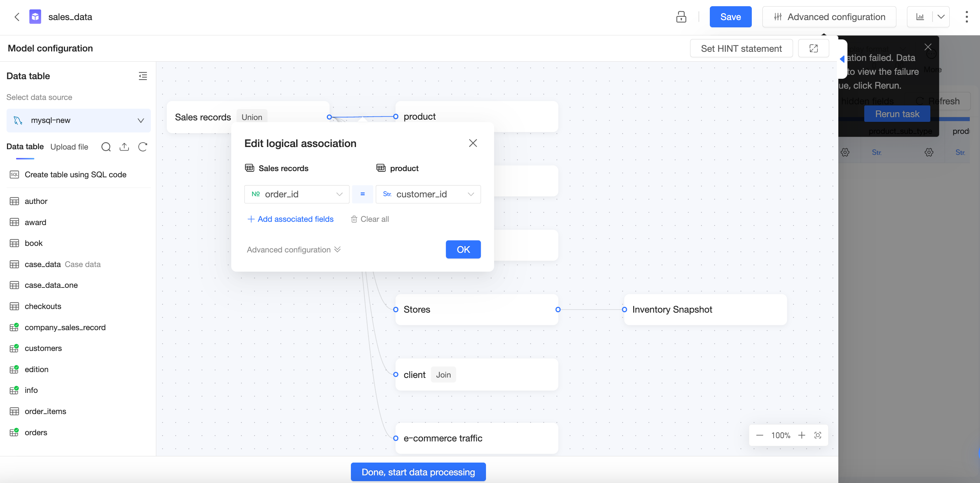Click the Rerun task button

[x=897, y=113]
